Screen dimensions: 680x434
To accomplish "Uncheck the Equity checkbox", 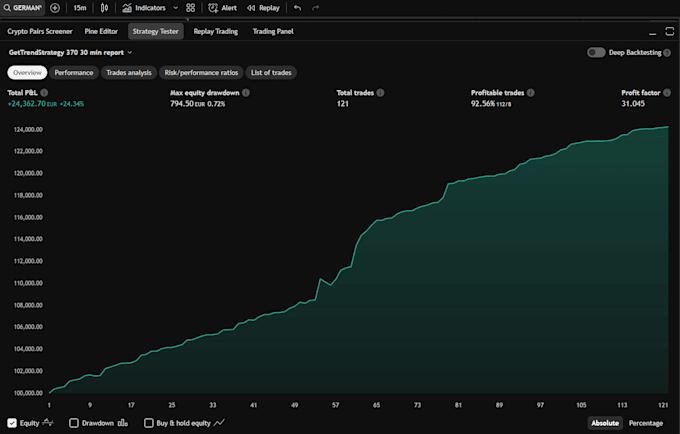I will pyautogui.click(x=12, y=423).
